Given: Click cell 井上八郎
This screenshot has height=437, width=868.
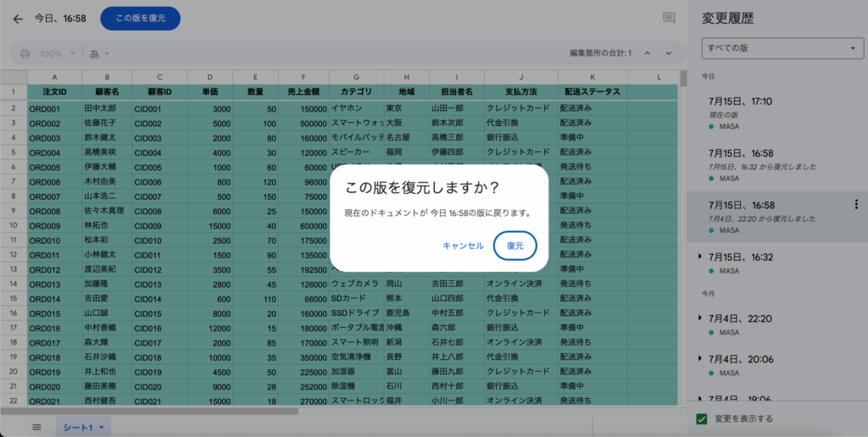Looking at the screenshot, I should 456,357.
